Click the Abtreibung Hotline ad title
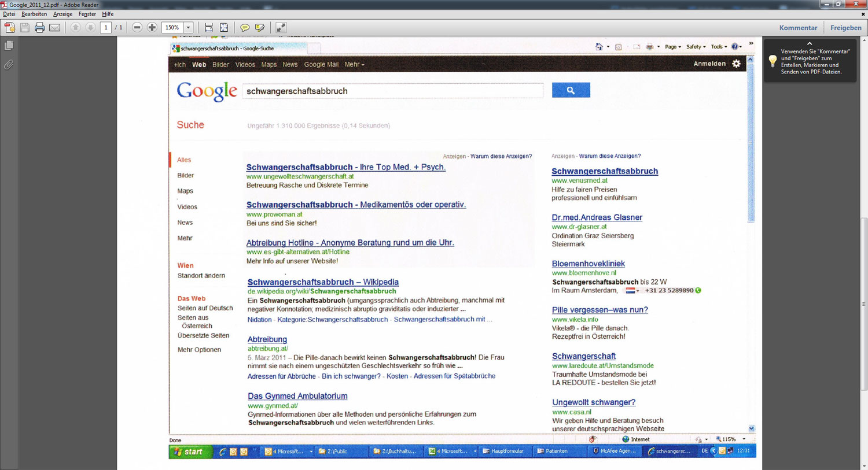The image size is (868, 470). click(x=350, y=243)
